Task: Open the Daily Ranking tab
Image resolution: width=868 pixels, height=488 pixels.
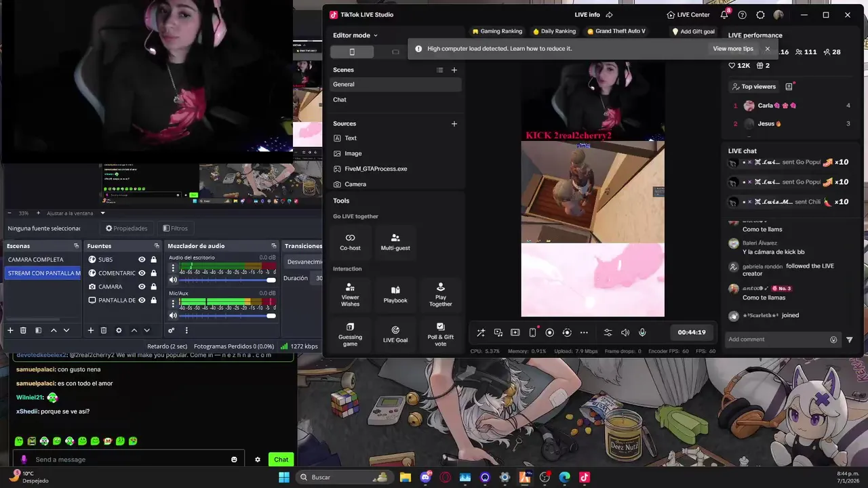Action: tap(554, 31)
